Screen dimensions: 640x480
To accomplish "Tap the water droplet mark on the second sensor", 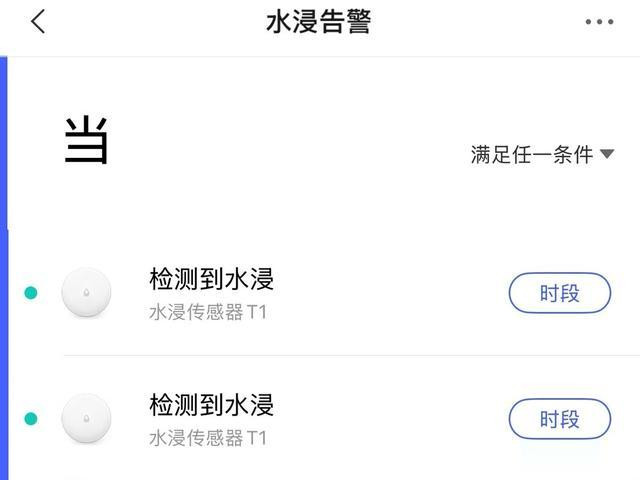I will pyautogui.click(x=86, y=418).
